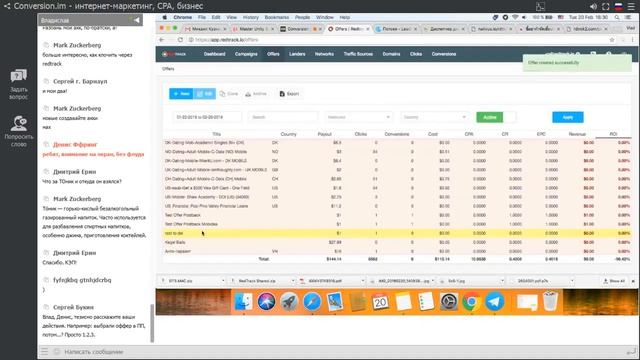Click the blue Apply filter button
Viewport: 640px width, 360px height.
click(x=568, y=117)
